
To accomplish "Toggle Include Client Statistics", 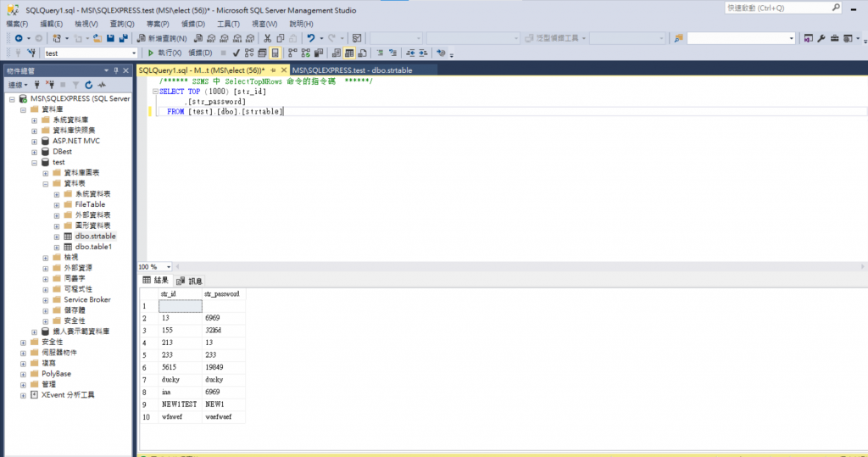I will pyautogui.click(x=319, y=53).
